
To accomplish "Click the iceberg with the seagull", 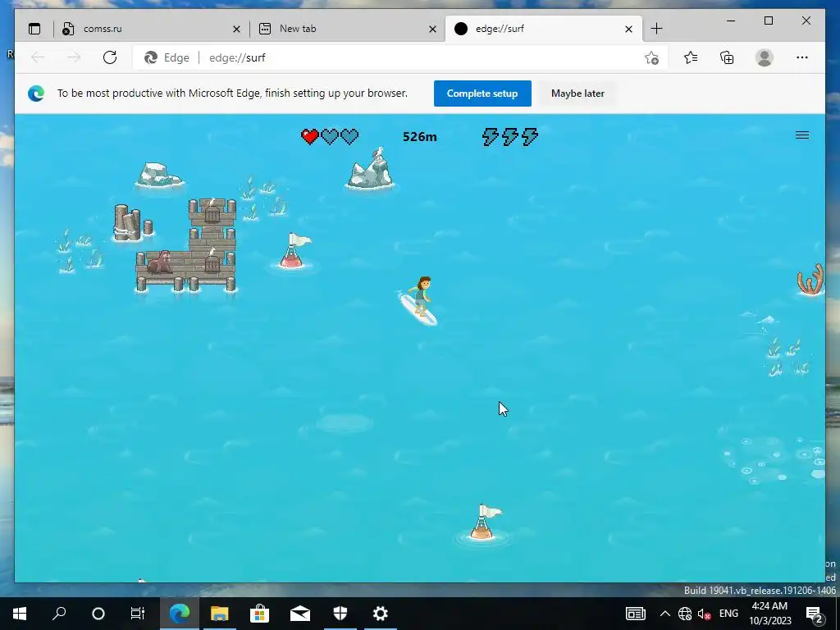I will (370, 169).
